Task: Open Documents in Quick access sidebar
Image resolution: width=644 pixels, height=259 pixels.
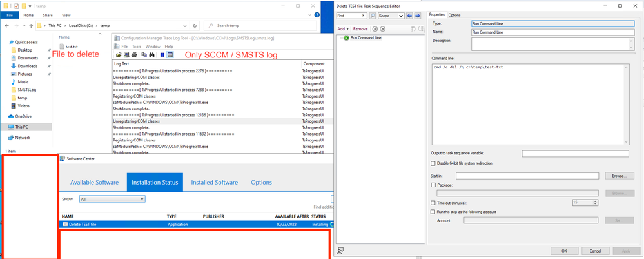Action: pos(28,58)
